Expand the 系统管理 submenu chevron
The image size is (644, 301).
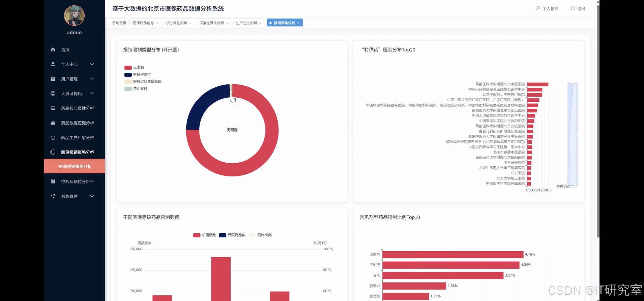point(92,196)
